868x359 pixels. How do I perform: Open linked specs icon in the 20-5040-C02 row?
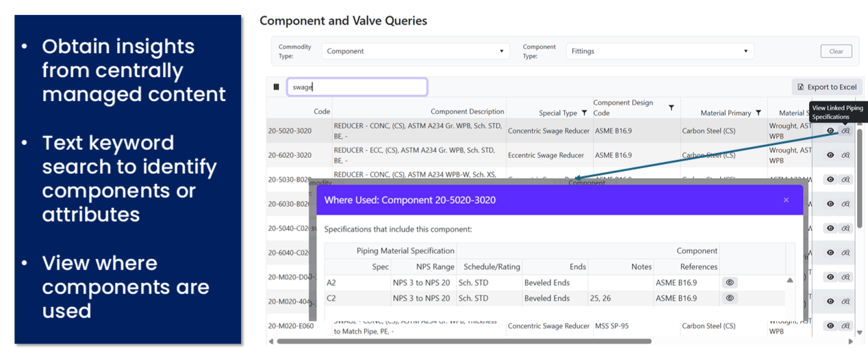point(846,228)
